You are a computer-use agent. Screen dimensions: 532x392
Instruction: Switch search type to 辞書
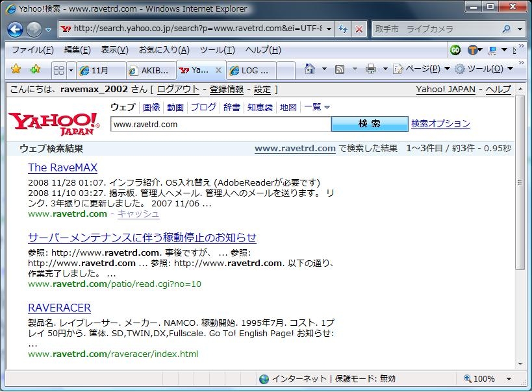(232, 107)
